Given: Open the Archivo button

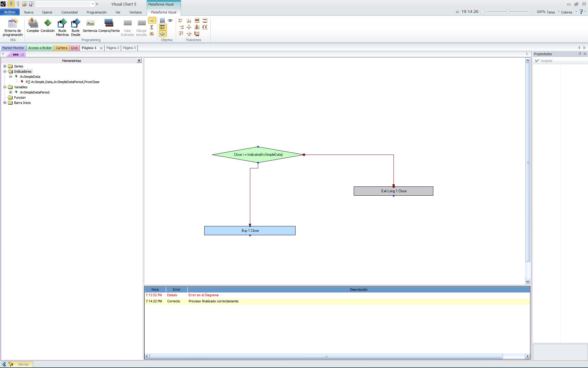Looking at the screenshot, I should pos(9,12).
